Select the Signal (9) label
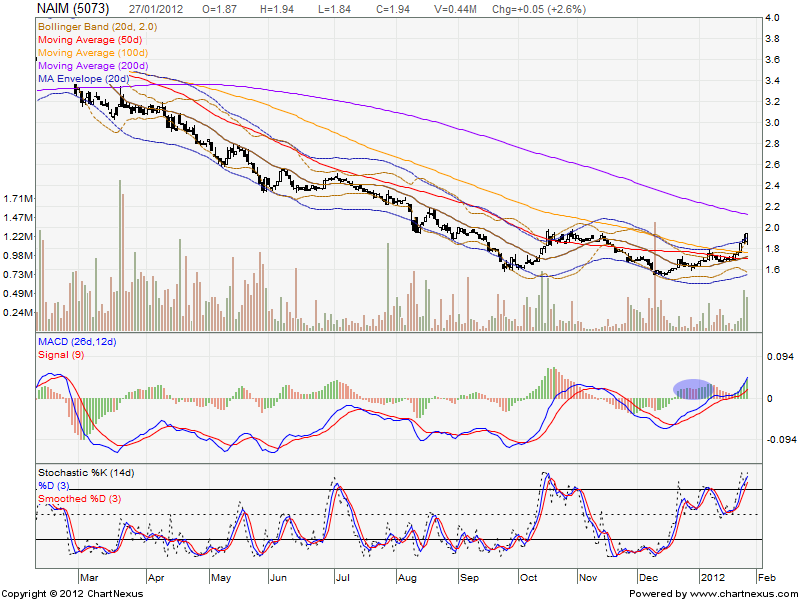800x600 pixels. (58, 356)
